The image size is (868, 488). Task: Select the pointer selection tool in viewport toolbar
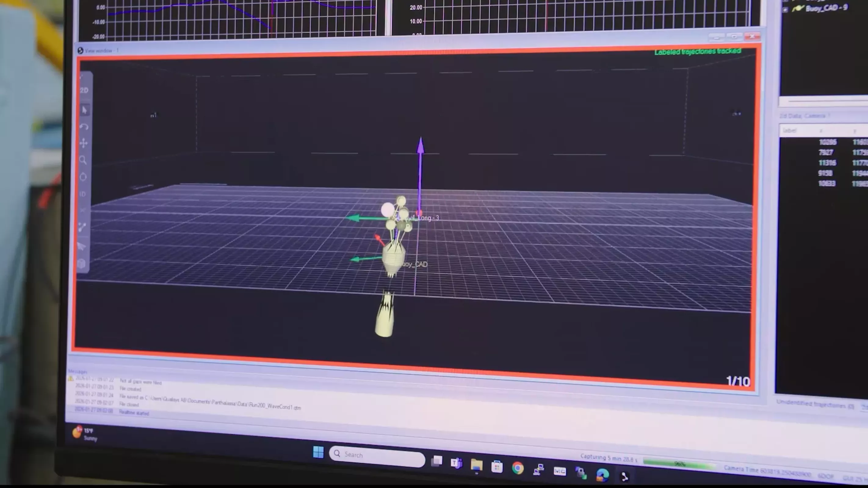point(85,110)
